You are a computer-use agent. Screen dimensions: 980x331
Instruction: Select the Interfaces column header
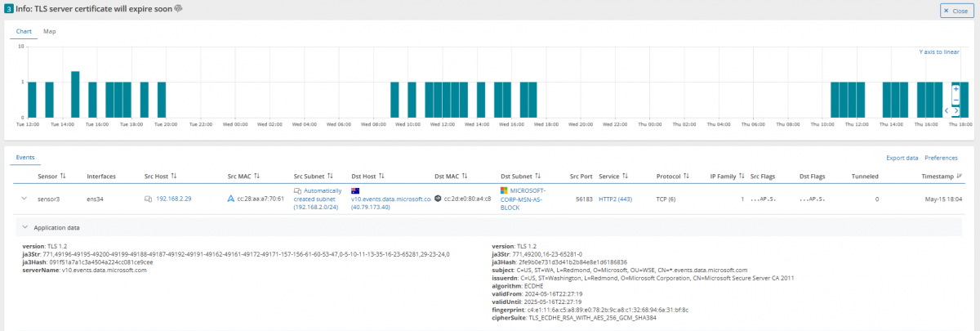pyautogui.click(x=101, y=176)
